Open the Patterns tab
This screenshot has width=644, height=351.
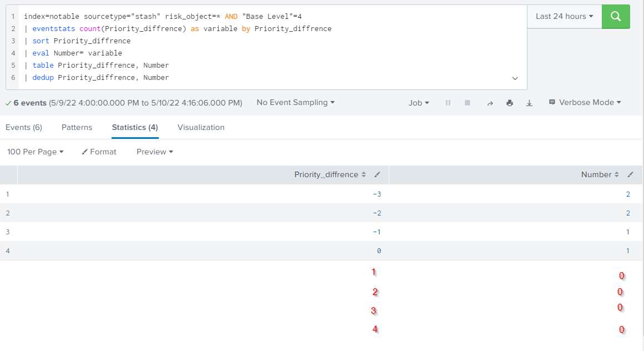[x=77, y=127]
